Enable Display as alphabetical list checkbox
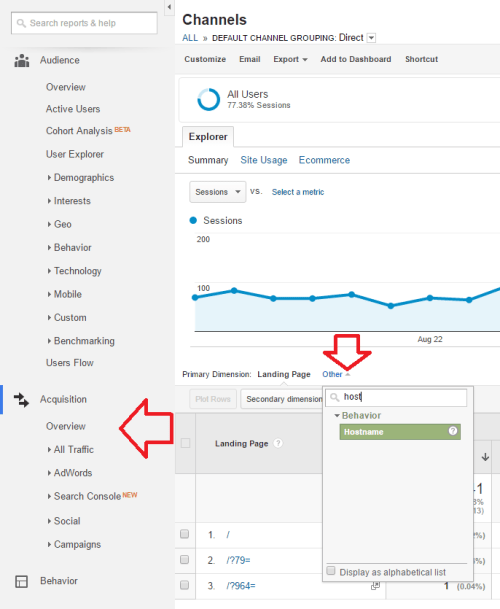Viewport: 500px width, 609px height. tap(331, 571)
